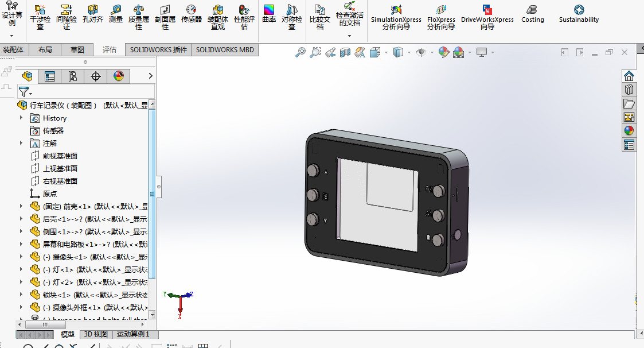This screenshot has width=644, height=348.
Task: Open the 装配体 ribbon tab
Action: click(x=13, y=50)
